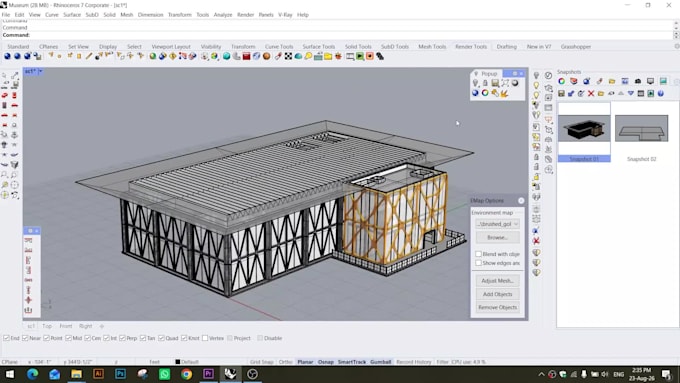The image size is (680, 383).
Task: Open the Render menu
Action: (x=245, y=15)
